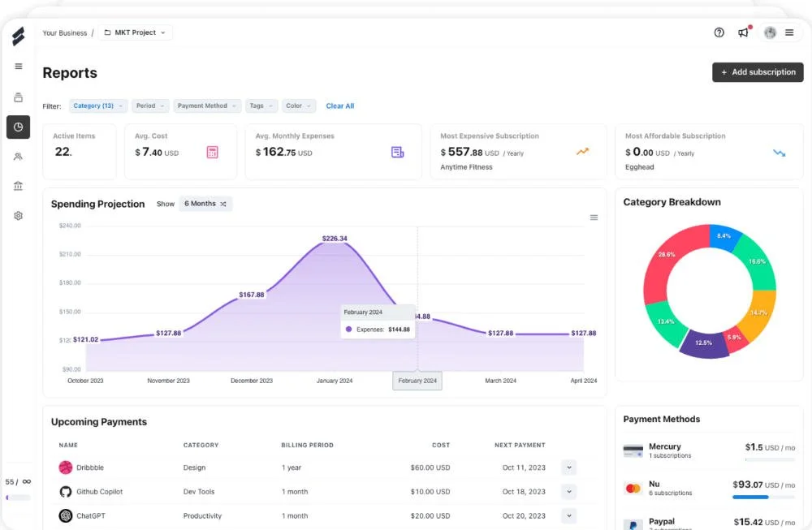This screenshot has width=812, height=530.
Task: Open the help question mark icon
Action: [719, 32]
